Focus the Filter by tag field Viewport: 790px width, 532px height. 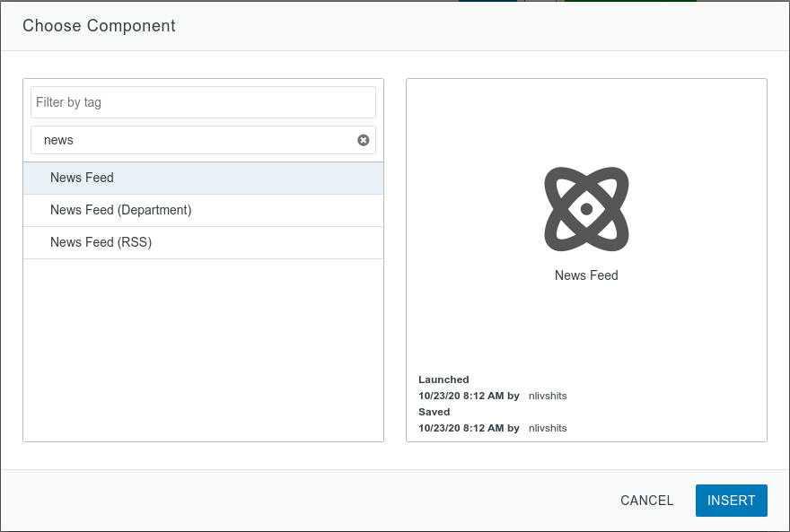pyautogui.click(x=203, y=102)
